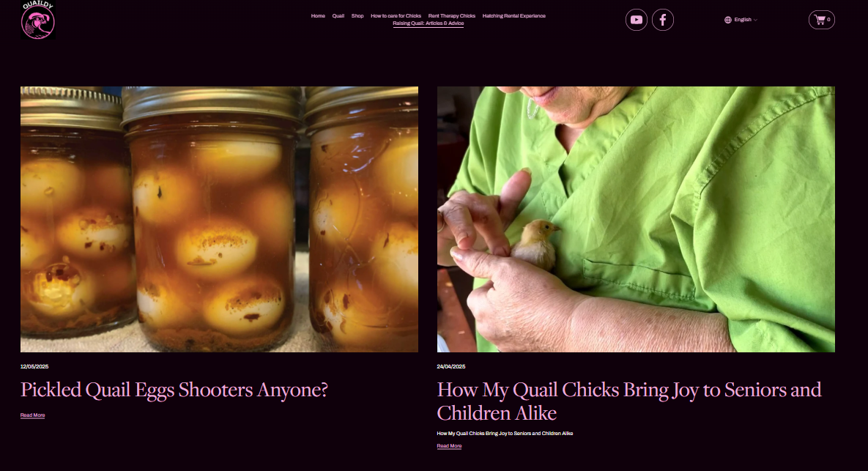Click the pickled quail eggs photo
This screenshot has height=471, width=868.
click(219, 219)
